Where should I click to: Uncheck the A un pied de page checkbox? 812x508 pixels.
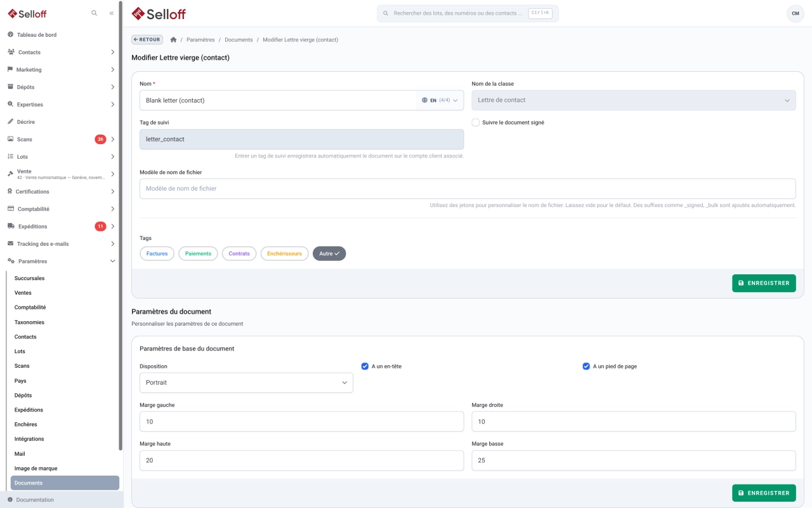586,366
